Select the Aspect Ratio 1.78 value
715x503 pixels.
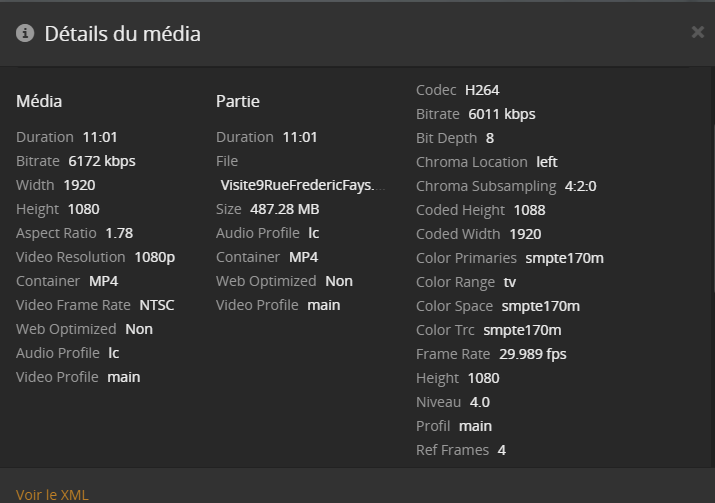pos(119,233)
